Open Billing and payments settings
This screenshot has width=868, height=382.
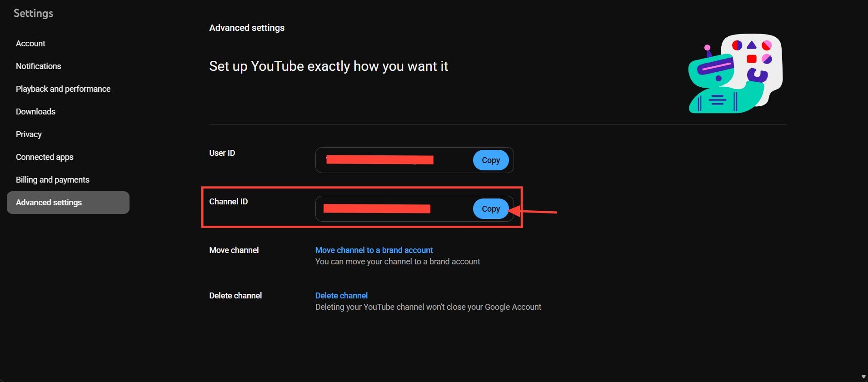53,180
